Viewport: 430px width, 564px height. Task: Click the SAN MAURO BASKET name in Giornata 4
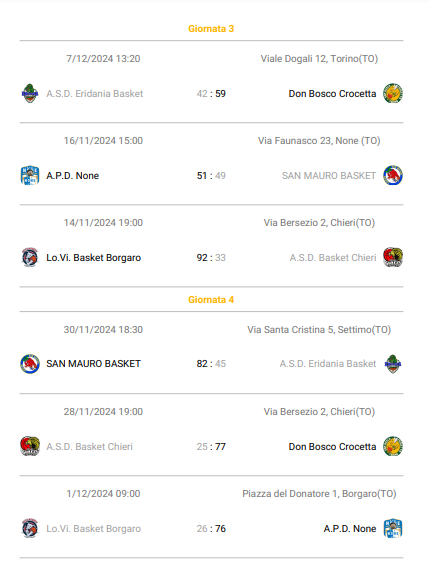(x=93, y=364)
